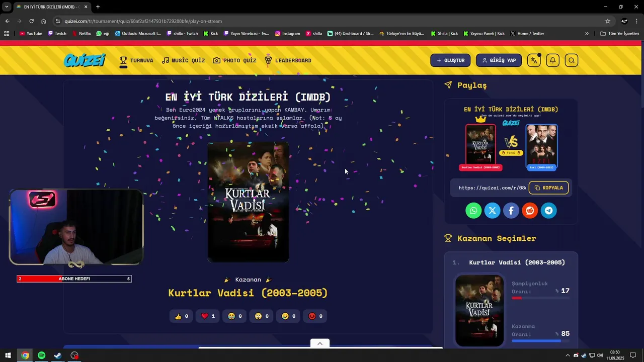Click the sad emoji reaction

coord(288,316)
